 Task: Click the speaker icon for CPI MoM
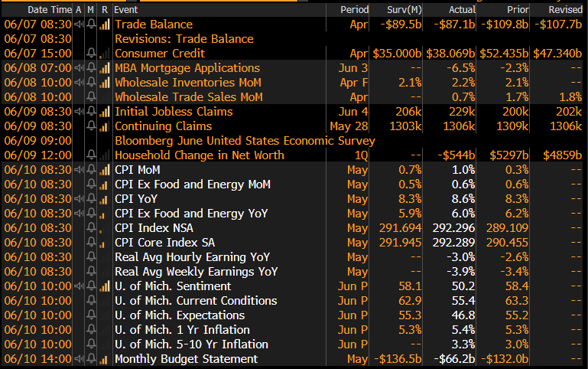click(x=79, y=170)
